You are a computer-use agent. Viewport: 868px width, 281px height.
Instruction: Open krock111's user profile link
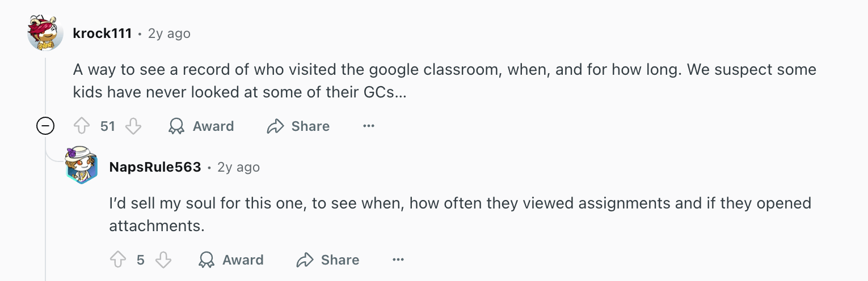click(102, 33)
